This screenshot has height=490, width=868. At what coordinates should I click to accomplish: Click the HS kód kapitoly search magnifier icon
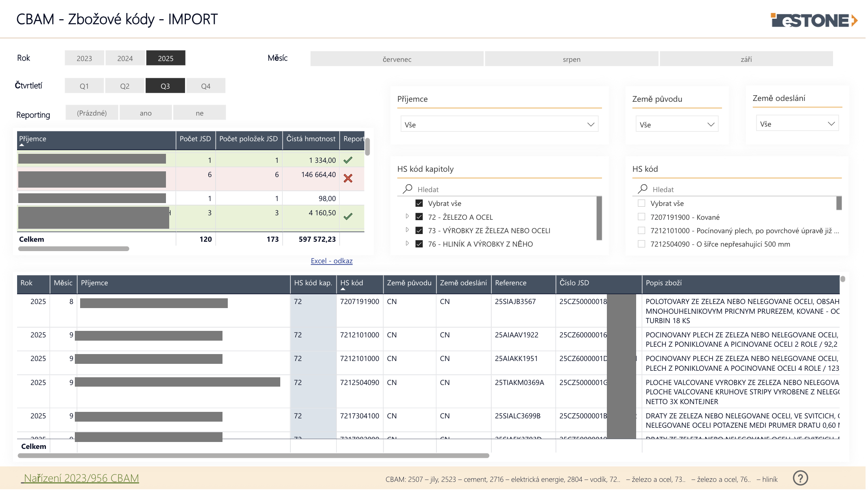pyautogui.click(x=407, y=189)
